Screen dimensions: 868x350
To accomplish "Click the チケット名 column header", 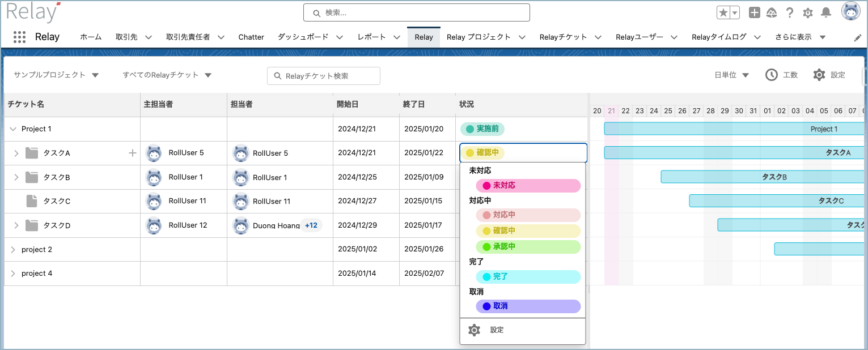I will coord(72,105).
